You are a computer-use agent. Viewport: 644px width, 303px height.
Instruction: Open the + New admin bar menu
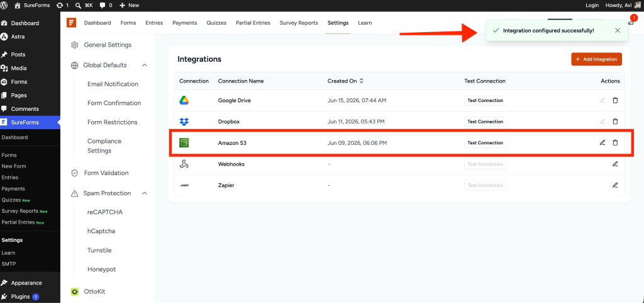[x=129, y=5]
